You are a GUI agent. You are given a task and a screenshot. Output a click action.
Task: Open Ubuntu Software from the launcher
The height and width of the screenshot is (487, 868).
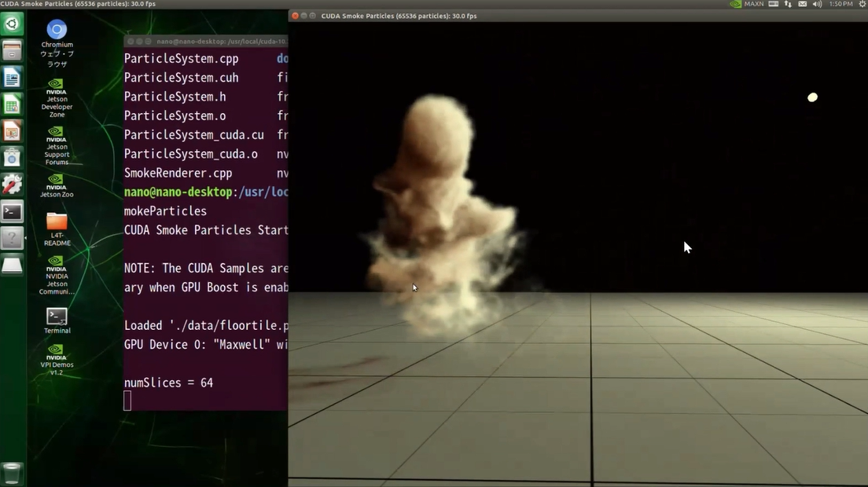click(12, 158)
